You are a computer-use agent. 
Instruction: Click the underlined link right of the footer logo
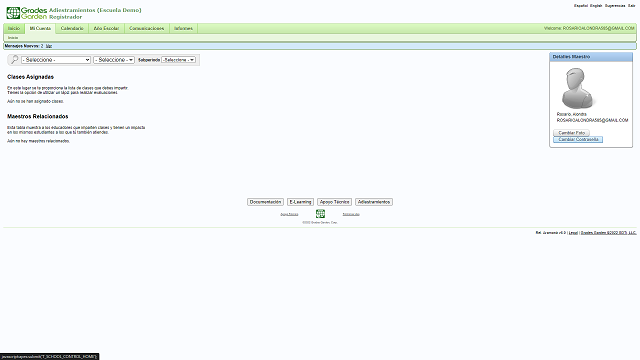pos(351,214)
